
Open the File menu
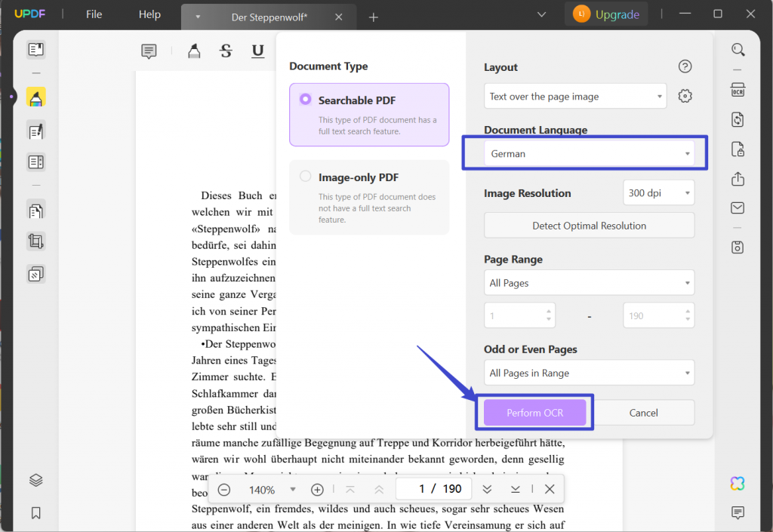pyautogui.click(x=94, y=14)
